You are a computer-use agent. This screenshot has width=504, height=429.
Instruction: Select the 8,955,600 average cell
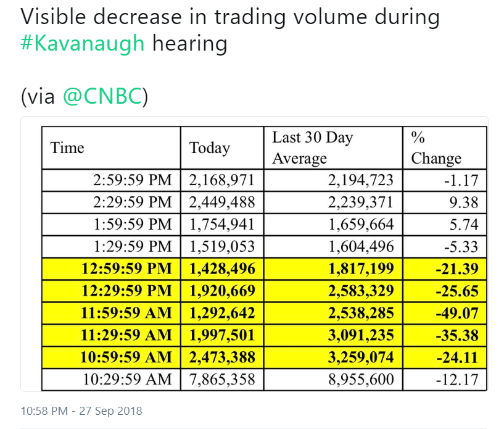333,380
